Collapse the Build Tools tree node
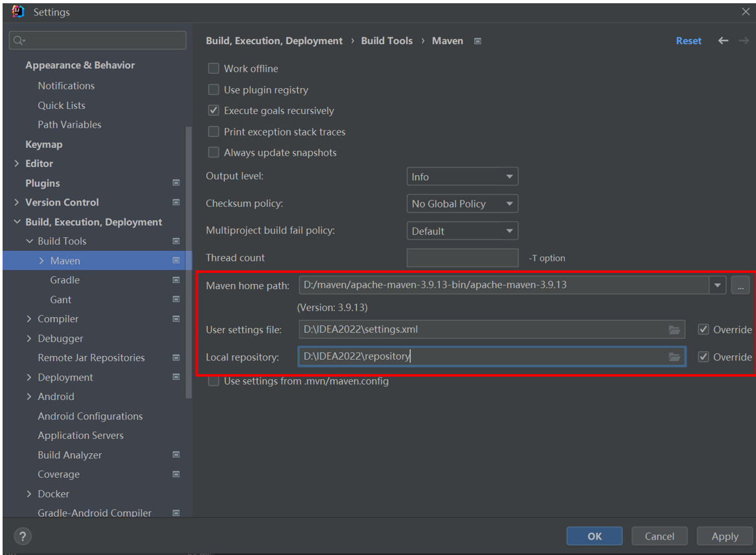This screenshot has width=756, height=555. pos(29,241)
